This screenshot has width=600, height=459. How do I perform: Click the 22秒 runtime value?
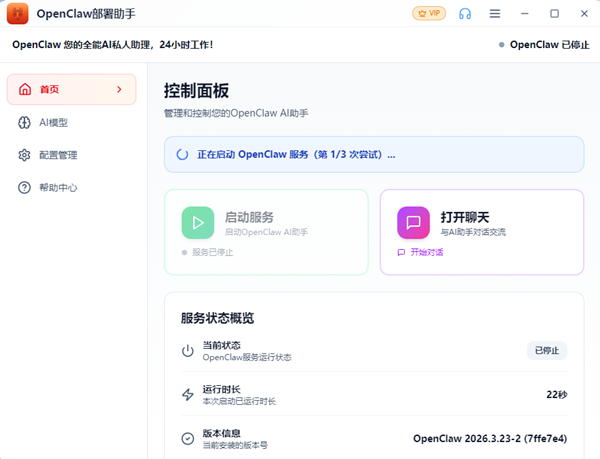(557, 395)
